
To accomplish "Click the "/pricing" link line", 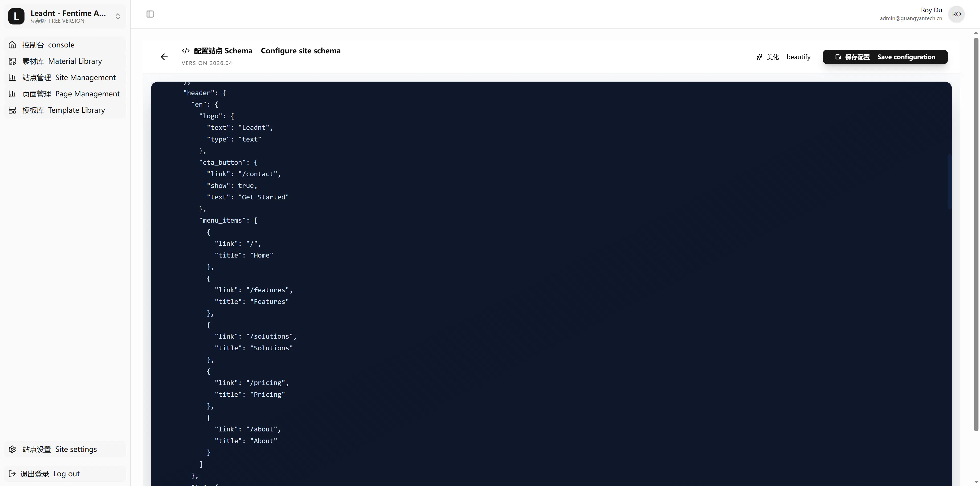I will tap(252, 383).
